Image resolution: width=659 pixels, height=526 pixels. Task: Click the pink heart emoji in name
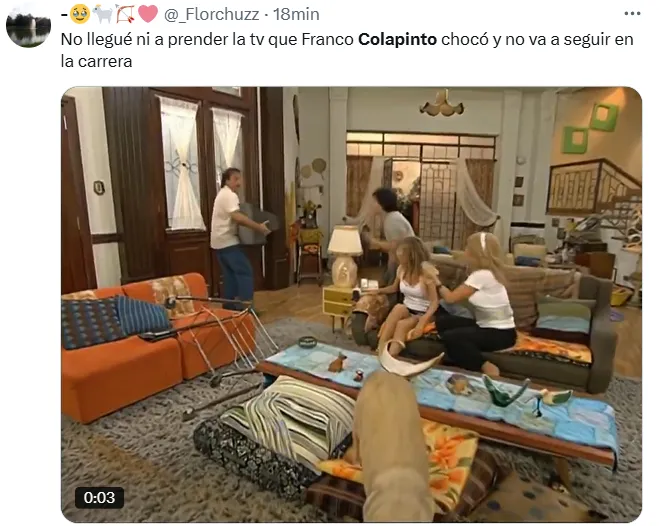pos(148,14)
